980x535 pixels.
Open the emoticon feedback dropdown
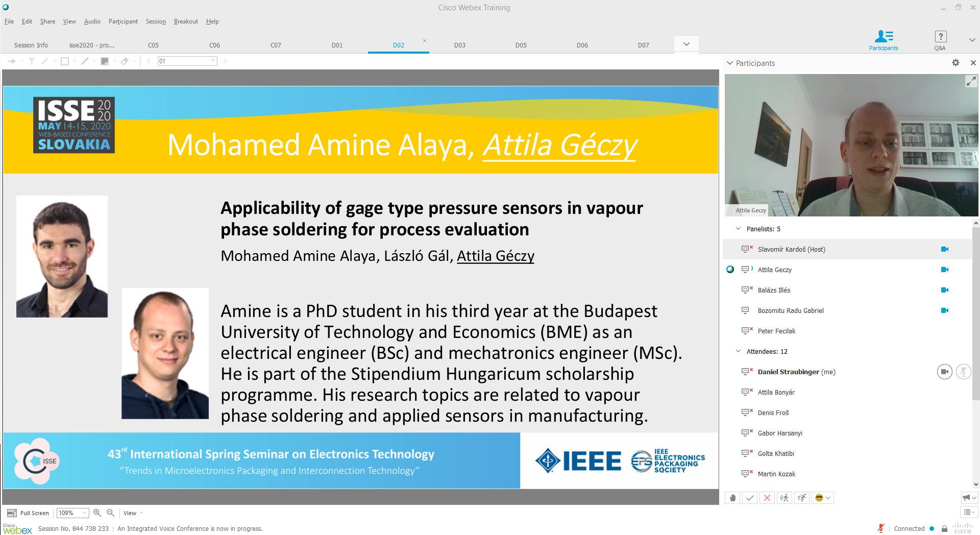pyautogui.click(x=823, y=498)
